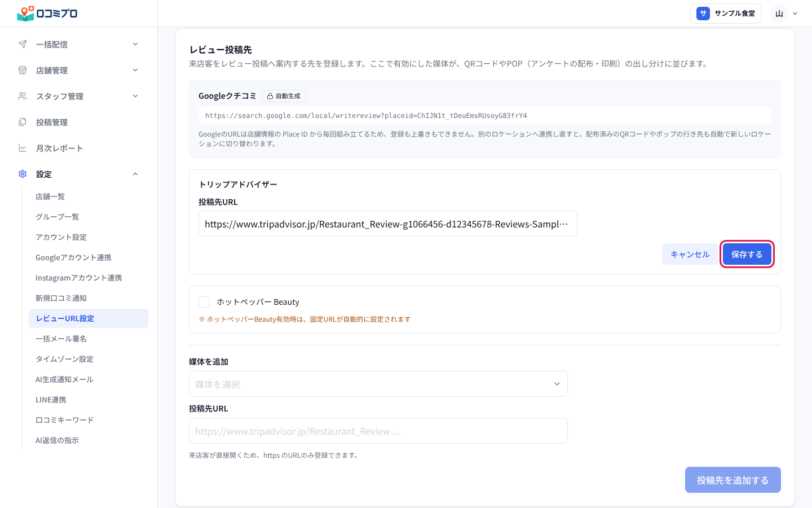The height and width of the screenshot is (508, 812).
Task: Open AI返信の指示 settings
Action: (x=89, y=440)
